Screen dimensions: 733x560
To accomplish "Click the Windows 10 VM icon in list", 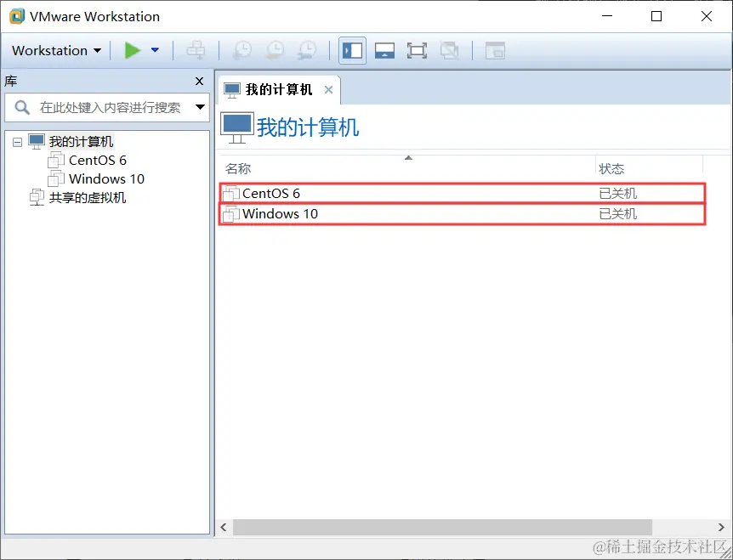I will (x=231, y=214).
